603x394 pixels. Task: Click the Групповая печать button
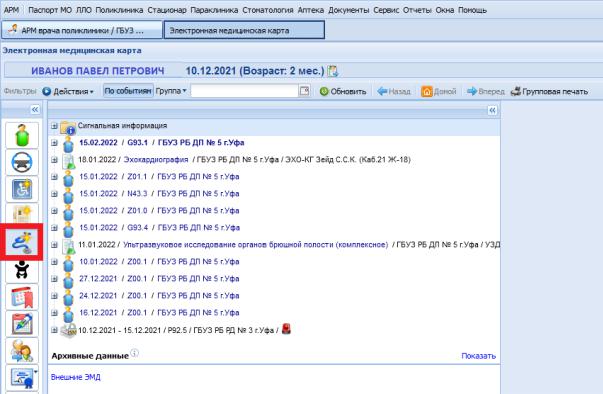[x=549, y=91]
